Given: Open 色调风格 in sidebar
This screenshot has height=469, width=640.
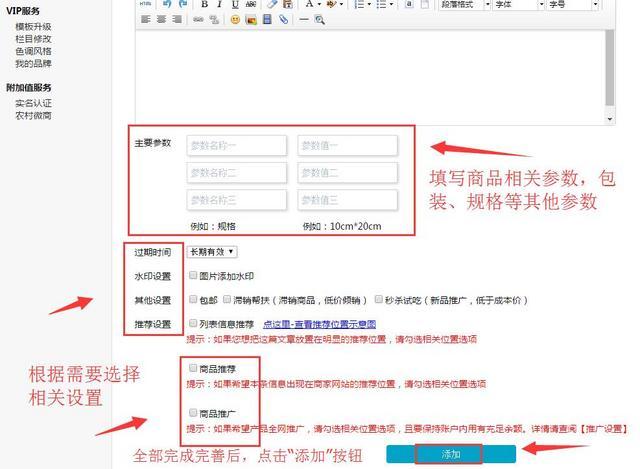Looking at the screenshot, I should point(33,51).
